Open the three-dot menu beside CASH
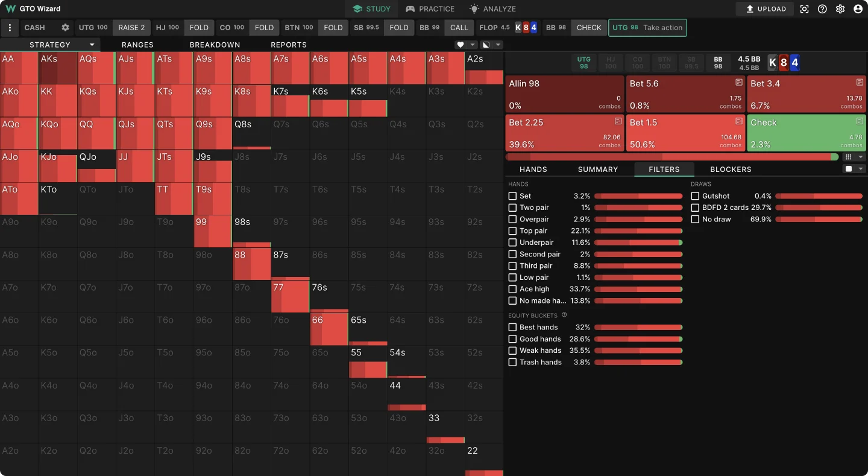The image size is (868, 476). click(10, 28)
